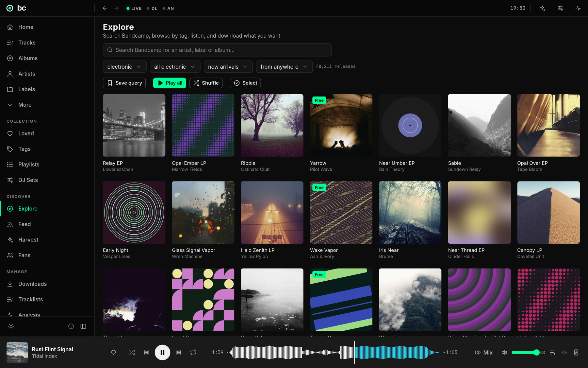
Task: Toggle the Mix mode
Action: 484,352
